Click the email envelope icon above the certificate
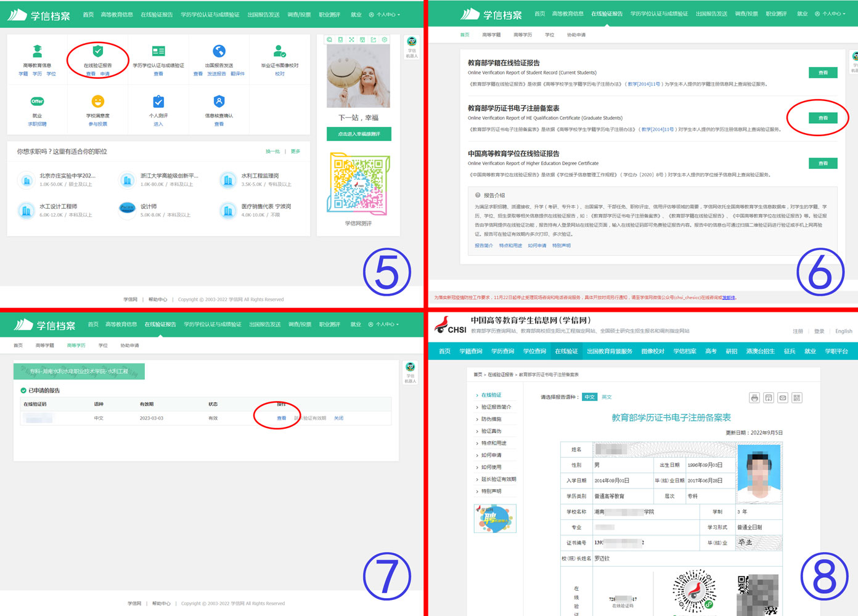This screenshot has height=616, width=858. [x=783, y=398]
